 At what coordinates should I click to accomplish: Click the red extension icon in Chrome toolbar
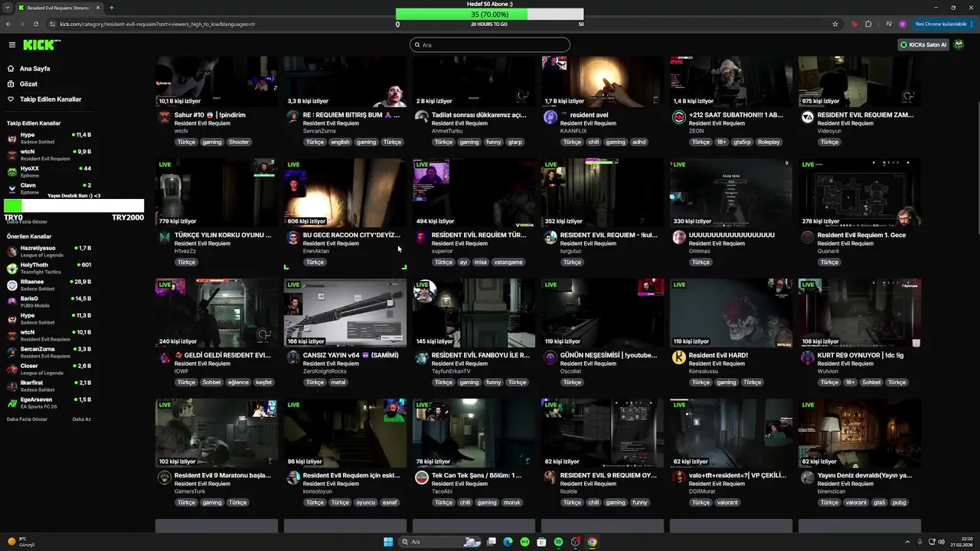(x=854, y=24)
